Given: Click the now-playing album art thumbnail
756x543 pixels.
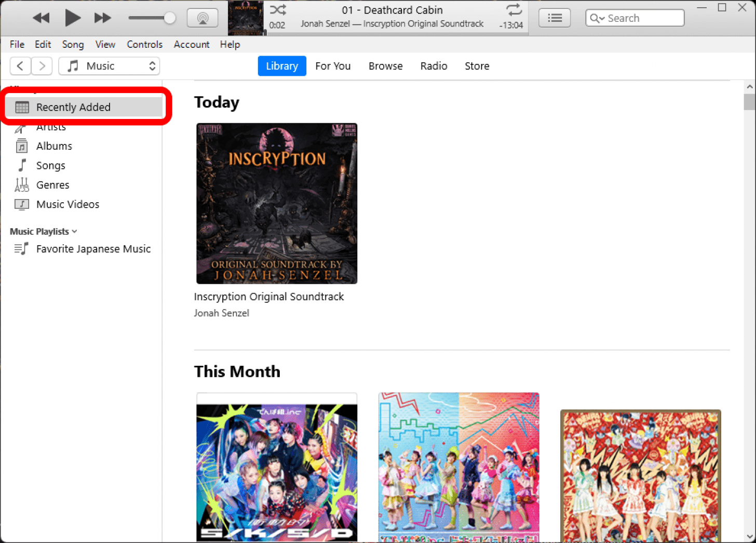Looking at the screenshot, I should pyautogui.click(x=246, y=18).
